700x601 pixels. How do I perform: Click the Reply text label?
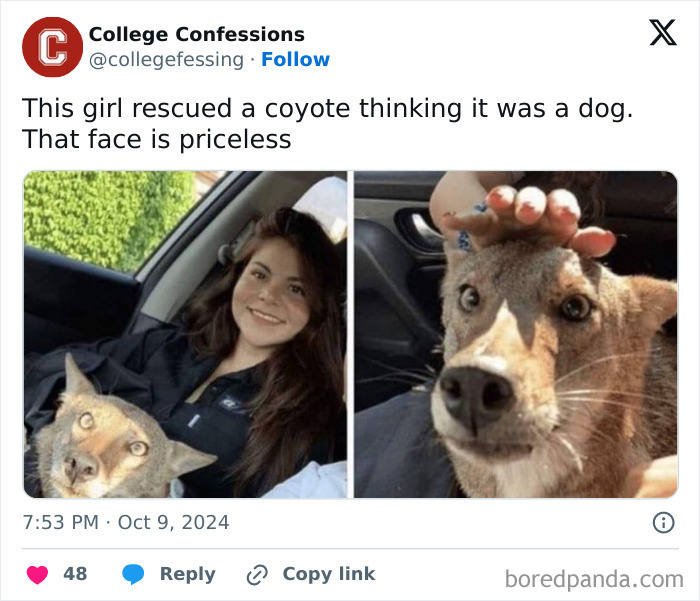click(188, 574)
